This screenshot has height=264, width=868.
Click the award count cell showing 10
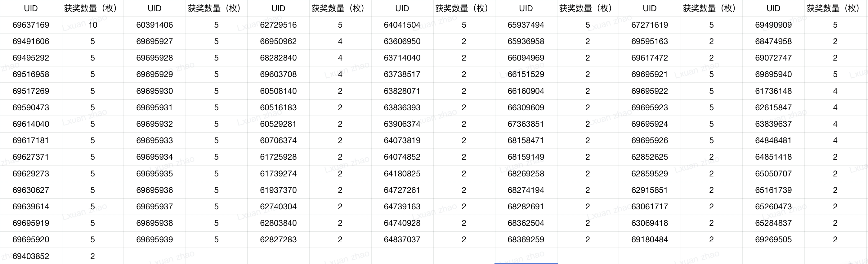93,25
